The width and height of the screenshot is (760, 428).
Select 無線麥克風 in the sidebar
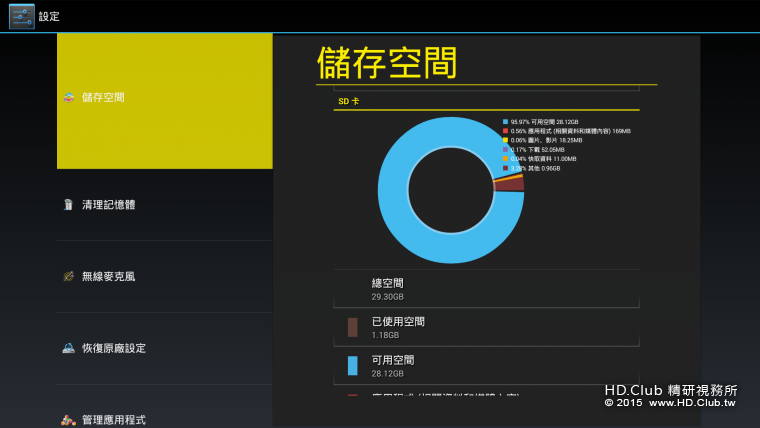coord(165,277)
